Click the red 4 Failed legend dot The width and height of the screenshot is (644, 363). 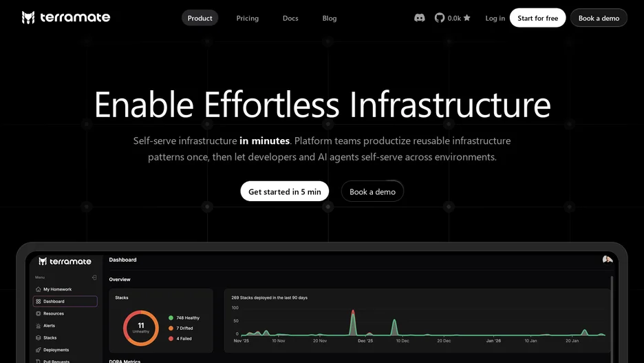click(x=171, y=338)
